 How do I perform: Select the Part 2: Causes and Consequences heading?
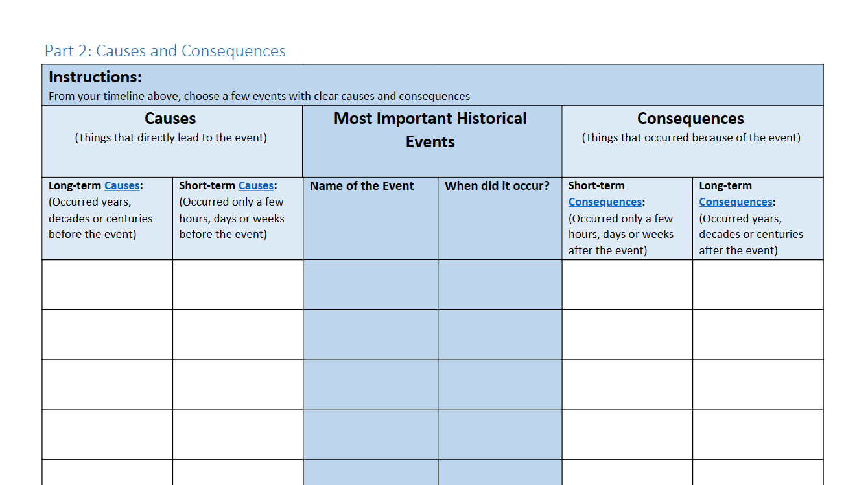coord(165,51)
